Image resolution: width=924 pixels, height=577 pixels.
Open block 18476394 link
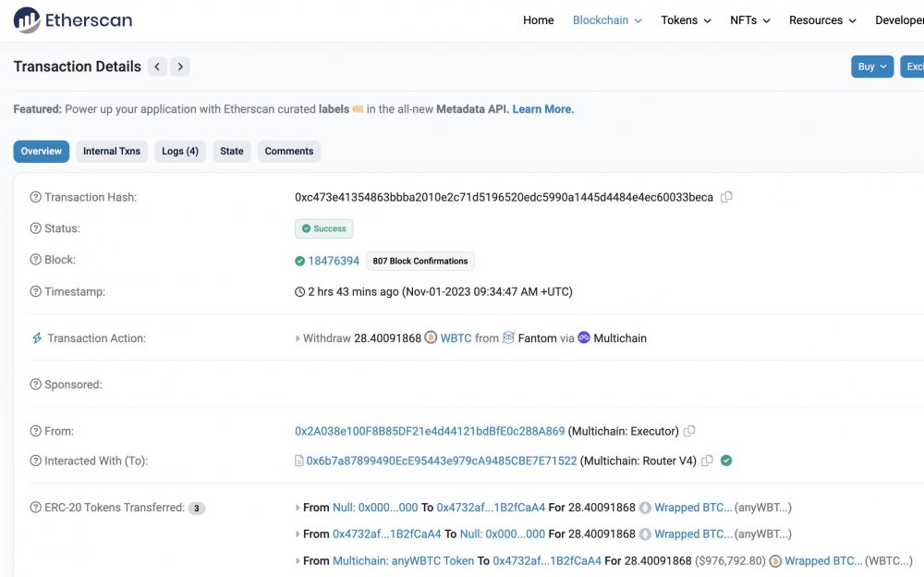pyautogui.click(x=334, y=261)
